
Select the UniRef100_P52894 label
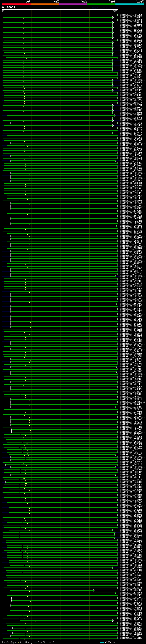131,105
